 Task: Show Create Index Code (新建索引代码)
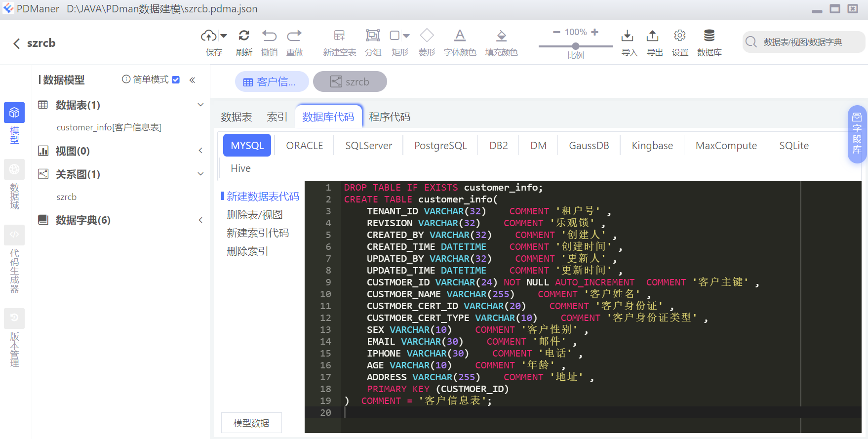pyautogui.click(x=258, y=233)
